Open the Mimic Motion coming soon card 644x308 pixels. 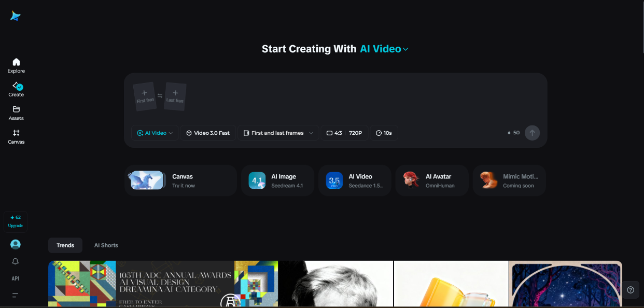(509, 180)
